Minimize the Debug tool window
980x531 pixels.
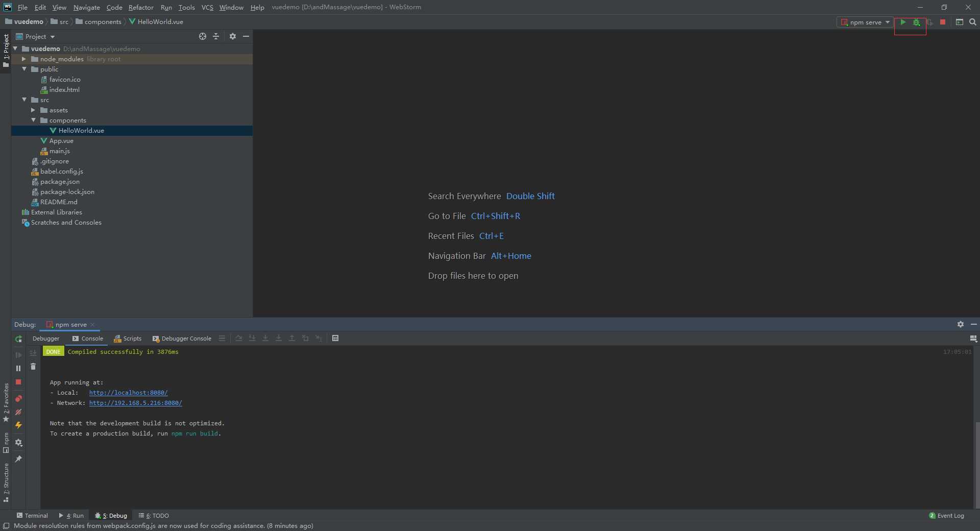pos(974,324)
